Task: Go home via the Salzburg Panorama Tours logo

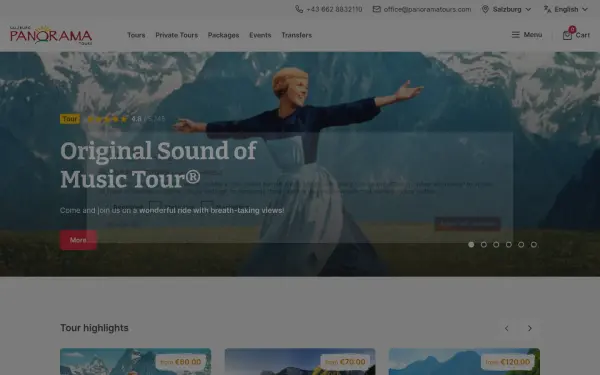Action: click(x=51, y=35)
